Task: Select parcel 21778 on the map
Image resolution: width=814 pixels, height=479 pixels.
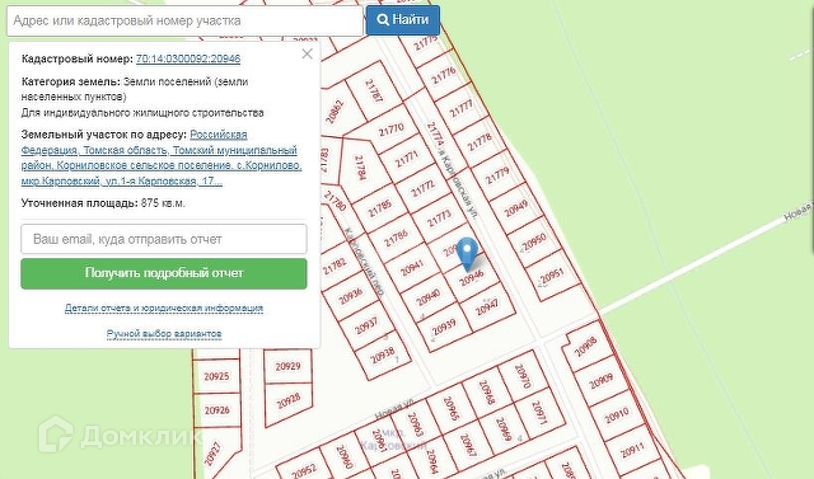Action: (479, 143)
